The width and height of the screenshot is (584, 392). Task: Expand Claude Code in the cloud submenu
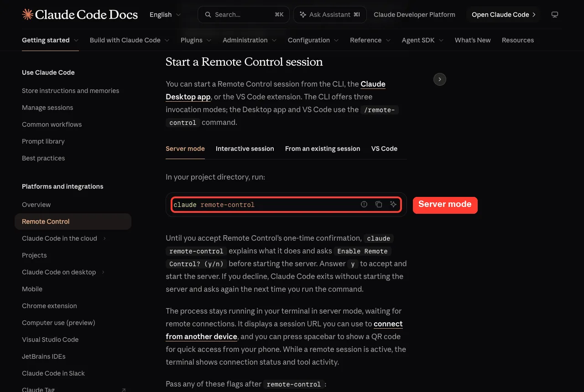tap(104, 238)
